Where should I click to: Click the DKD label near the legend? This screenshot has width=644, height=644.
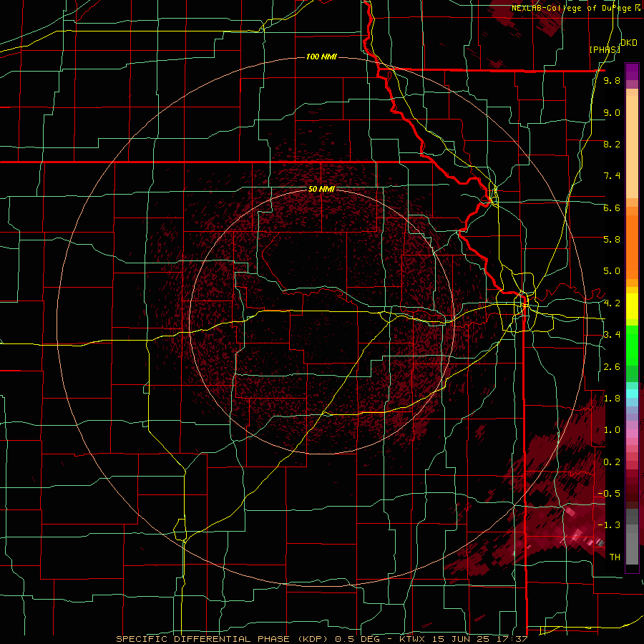click(629, 43)
